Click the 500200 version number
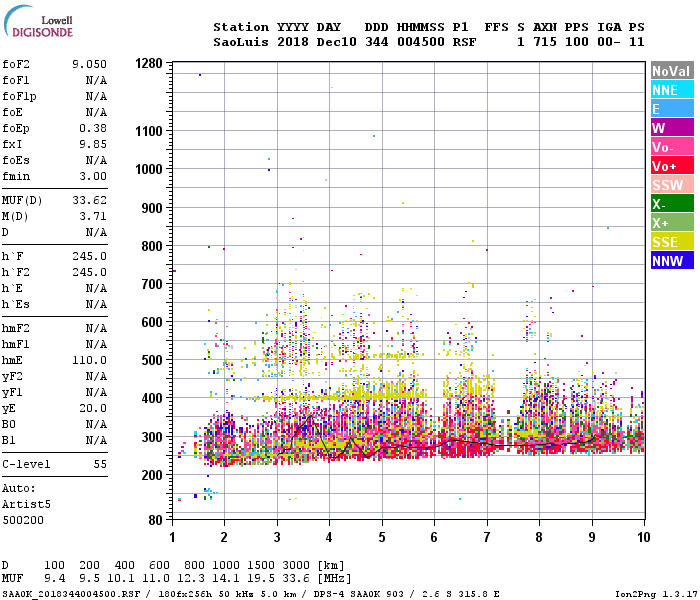Viewport: 700px width, 600px height. [x=23, y=521]
